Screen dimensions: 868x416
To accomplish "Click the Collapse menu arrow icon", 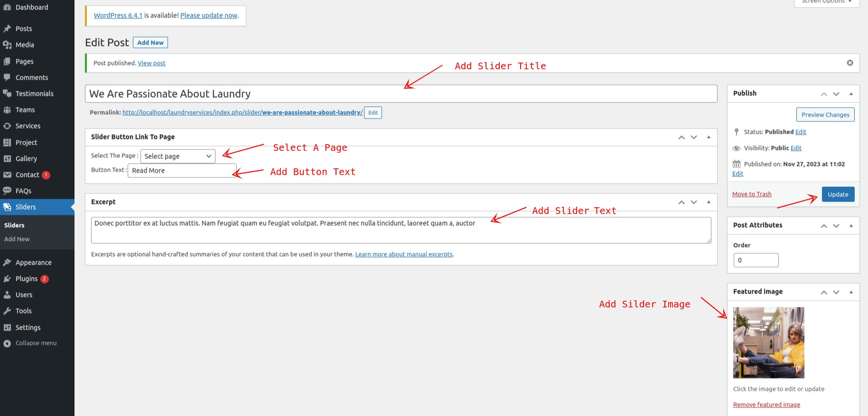I will [x=7, y=343].
